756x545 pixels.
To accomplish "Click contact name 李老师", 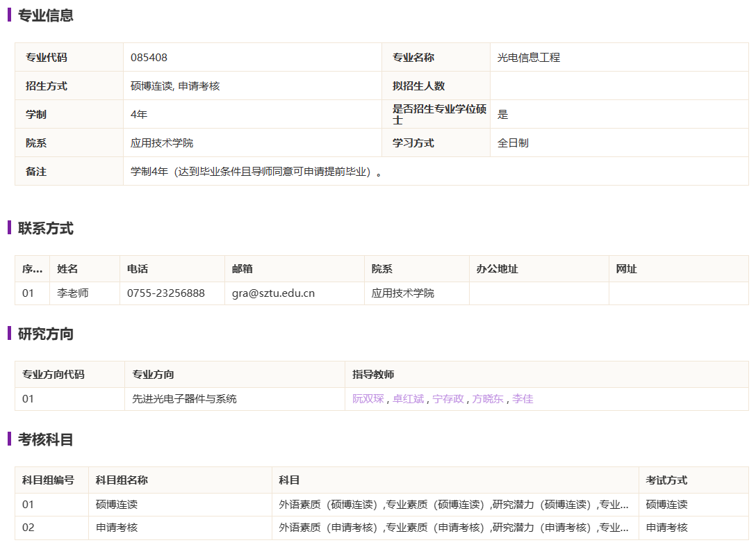I will pos(73,293).
